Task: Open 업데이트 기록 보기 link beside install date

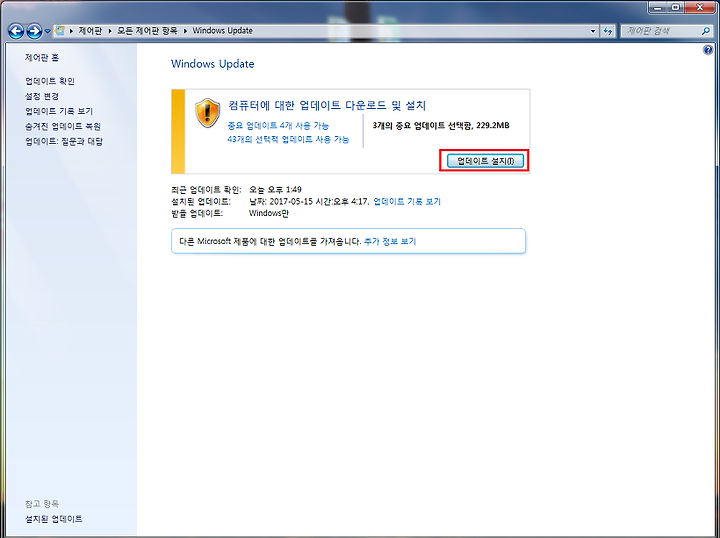Action: coord(407,201)
